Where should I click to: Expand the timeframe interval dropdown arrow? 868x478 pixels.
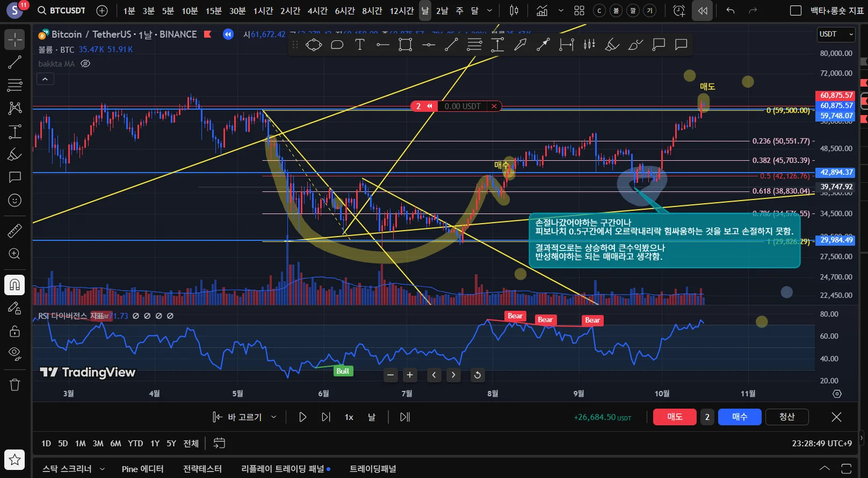pos(489,11)
